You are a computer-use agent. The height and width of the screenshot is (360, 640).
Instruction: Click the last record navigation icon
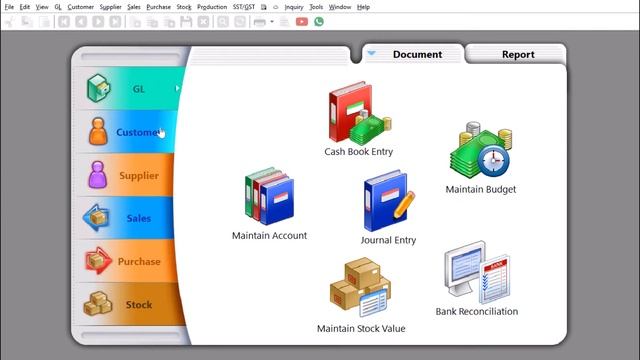tap(115, 22)
